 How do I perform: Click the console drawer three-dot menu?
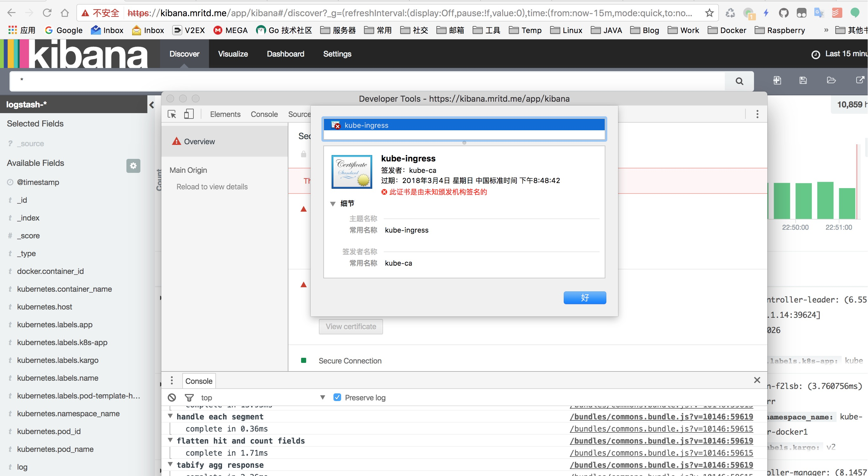(x=172, y=380)
